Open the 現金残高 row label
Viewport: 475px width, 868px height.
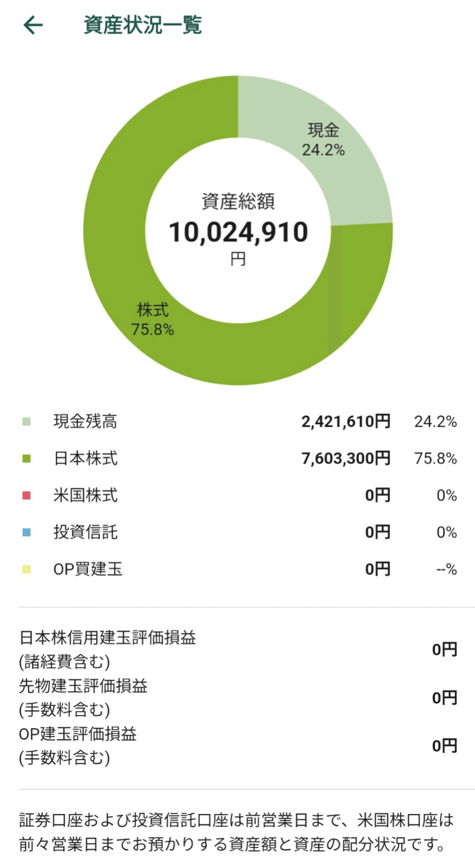click(85, 422)
